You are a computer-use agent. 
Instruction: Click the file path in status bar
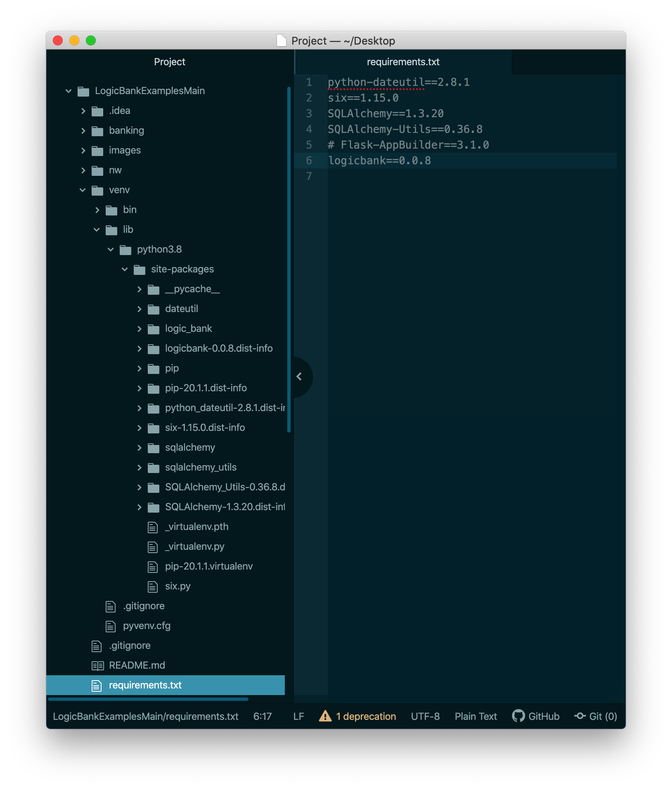coord(145,716)
